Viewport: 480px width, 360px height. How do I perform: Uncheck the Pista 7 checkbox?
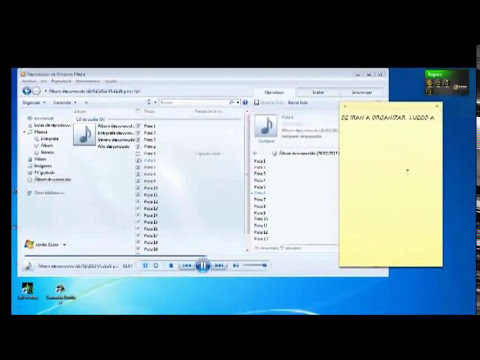point(138,167)
